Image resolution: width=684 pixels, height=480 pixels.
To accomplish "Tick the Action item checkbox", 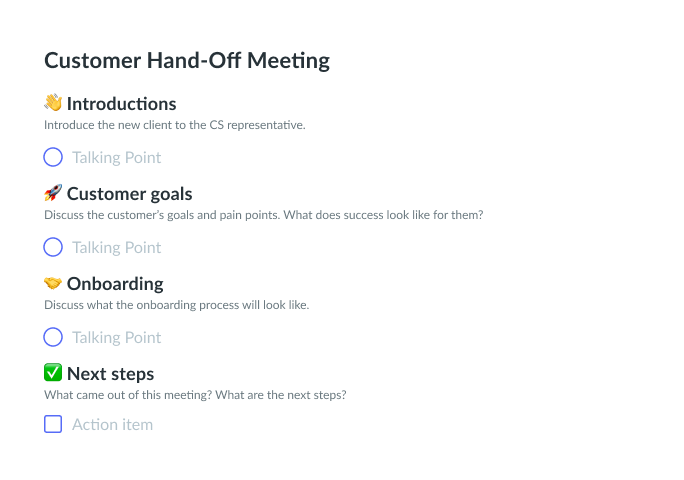I will coord(53,424).
